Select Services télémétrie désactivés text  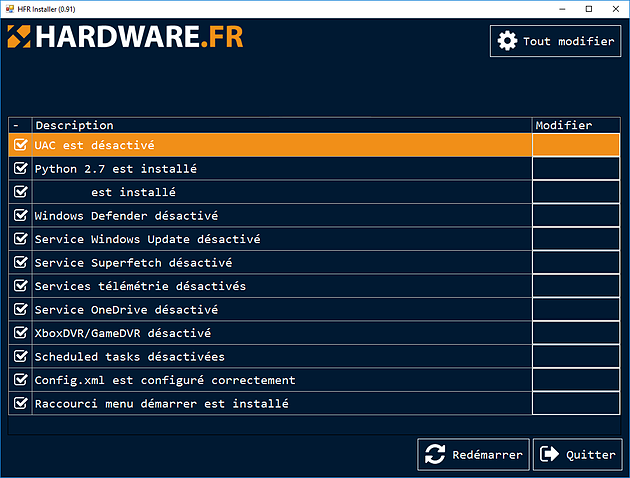pyautogui.click(x=140, y=286)
